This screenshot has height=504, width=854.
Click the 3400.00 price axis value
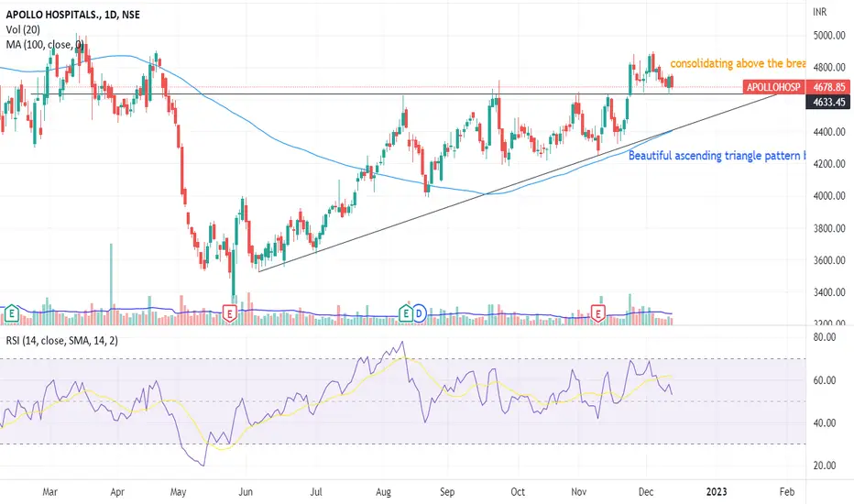click(829, 292)
